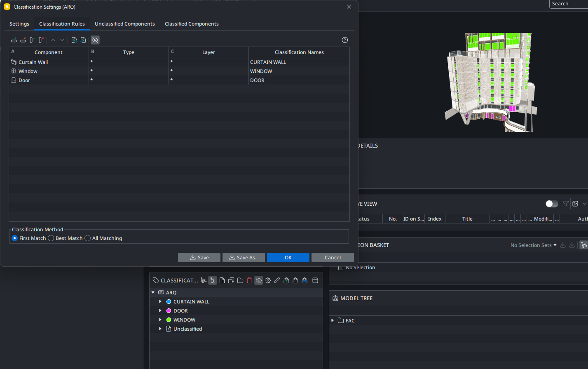The height and width of the screenshot is (369, 588).
Task: Delete classification using the red trash icon
Action: pyautogui.click(x=249, y=280)
